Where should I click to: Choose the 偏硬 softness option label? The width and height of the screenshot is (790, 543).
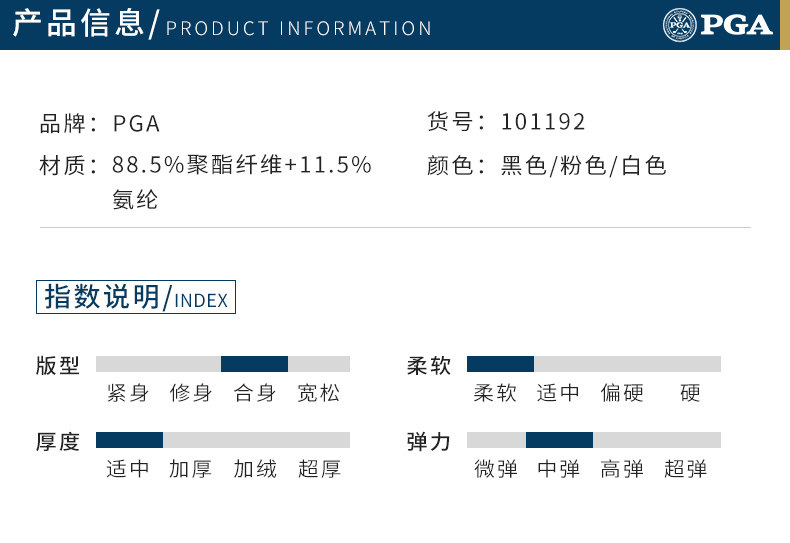622,394
